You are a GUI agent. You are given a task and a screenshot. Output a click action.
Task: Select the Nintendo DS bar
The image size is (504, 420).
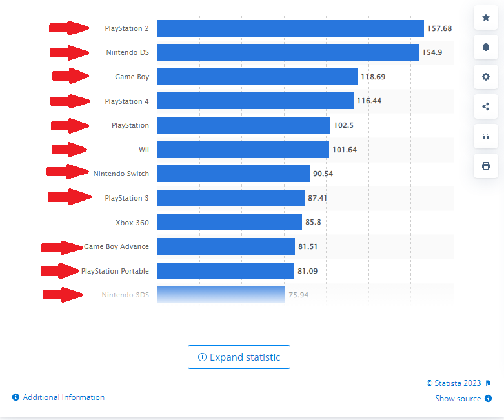tap(287, 52)
